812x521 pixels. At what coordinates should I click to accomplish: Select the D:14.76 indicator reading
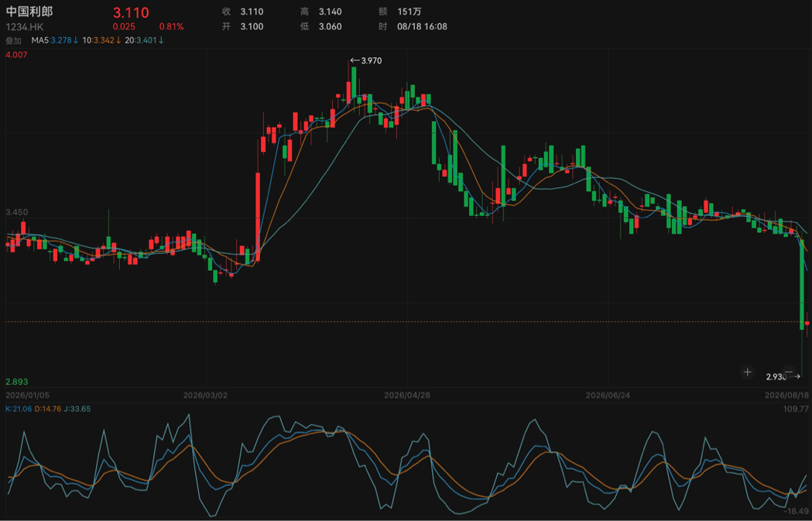click(x=48, y=409)
